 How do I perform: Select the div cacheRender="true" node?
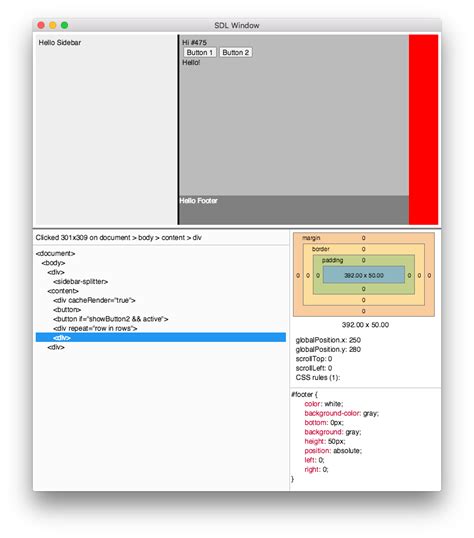tap(94, 300)
